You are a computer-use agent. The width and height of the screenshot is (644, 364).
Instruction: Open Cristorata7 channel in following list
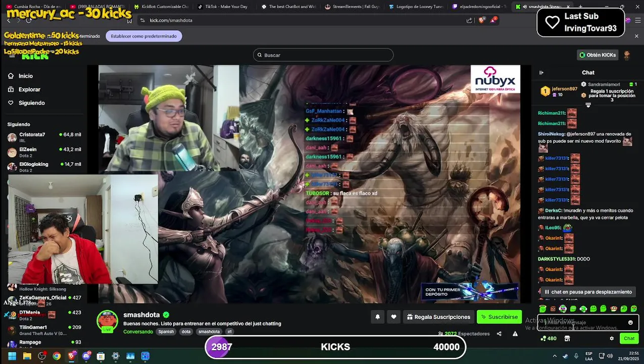pyautogui.click(x=44, y=137)
